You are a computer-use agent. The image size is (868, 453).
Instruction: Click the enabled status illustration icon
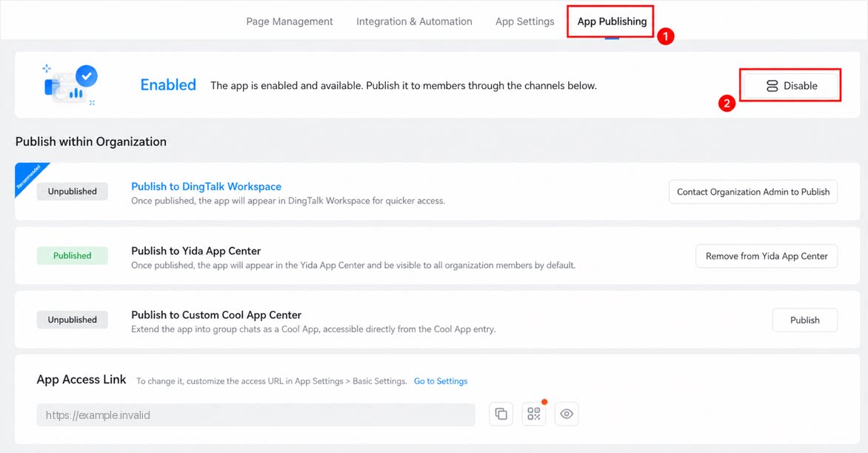point(70,84)
